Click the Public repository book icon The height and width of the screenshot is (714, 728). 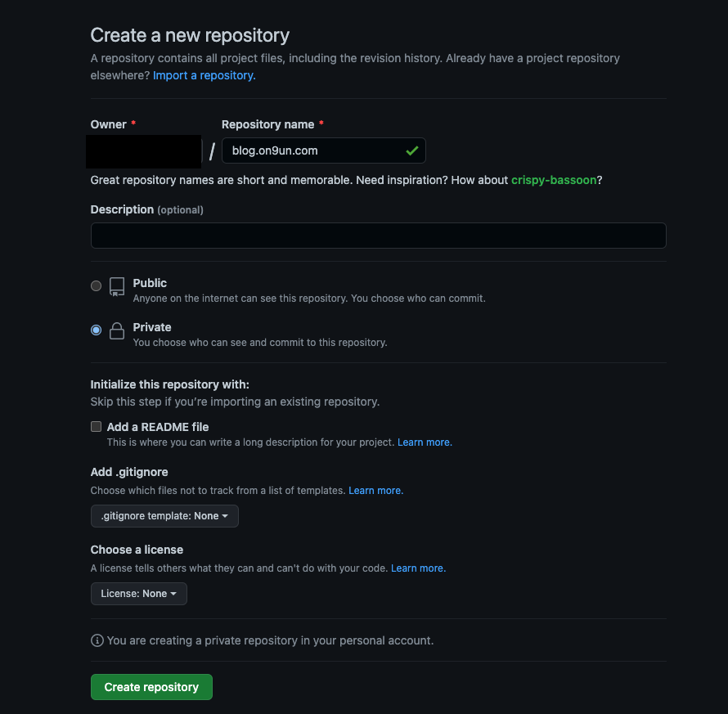pos(116,286)
